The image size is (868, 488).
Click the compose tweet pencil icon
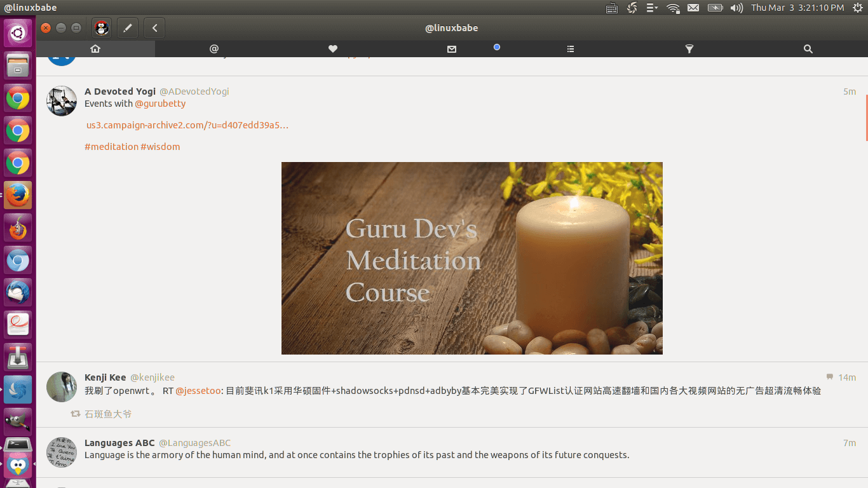click(128, 28)
